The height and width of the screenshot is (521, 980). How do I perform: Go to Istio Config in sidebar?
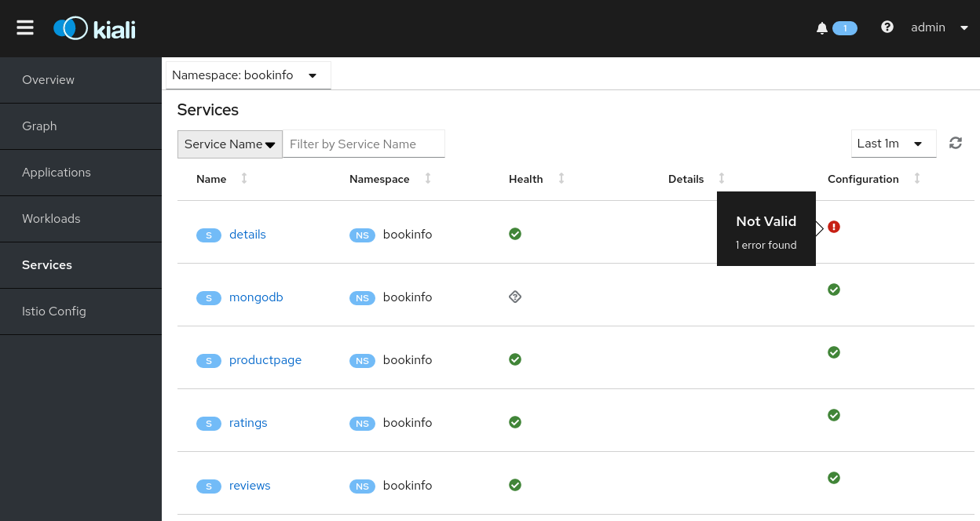pyautogui.click(x=81, y=312)
